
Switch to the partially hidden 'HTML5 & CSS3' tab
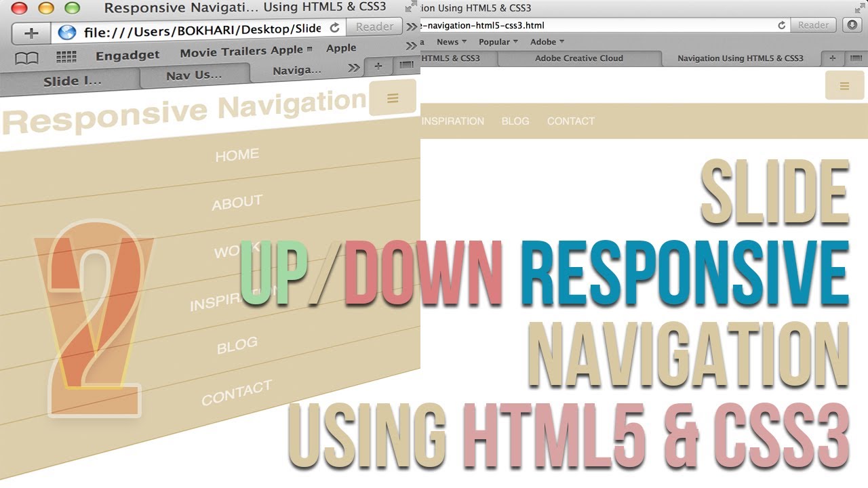click(459, 58)
